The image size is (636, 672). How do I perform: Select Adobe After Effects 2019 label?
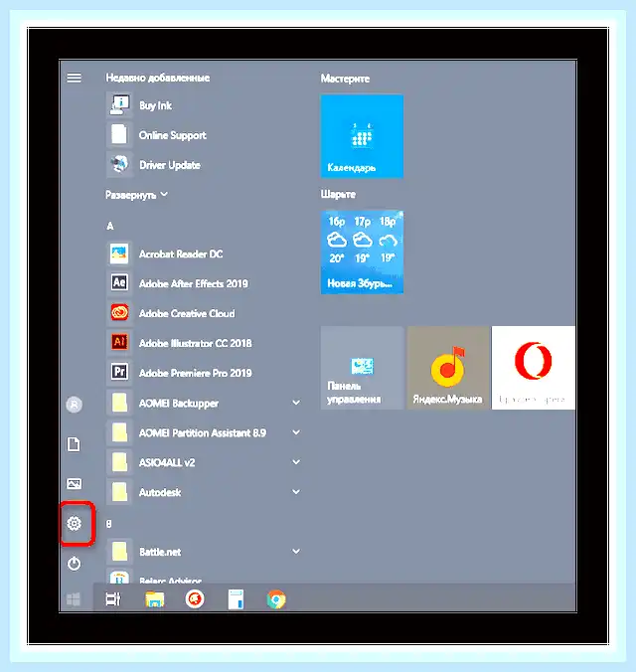[x=194, y=283]
